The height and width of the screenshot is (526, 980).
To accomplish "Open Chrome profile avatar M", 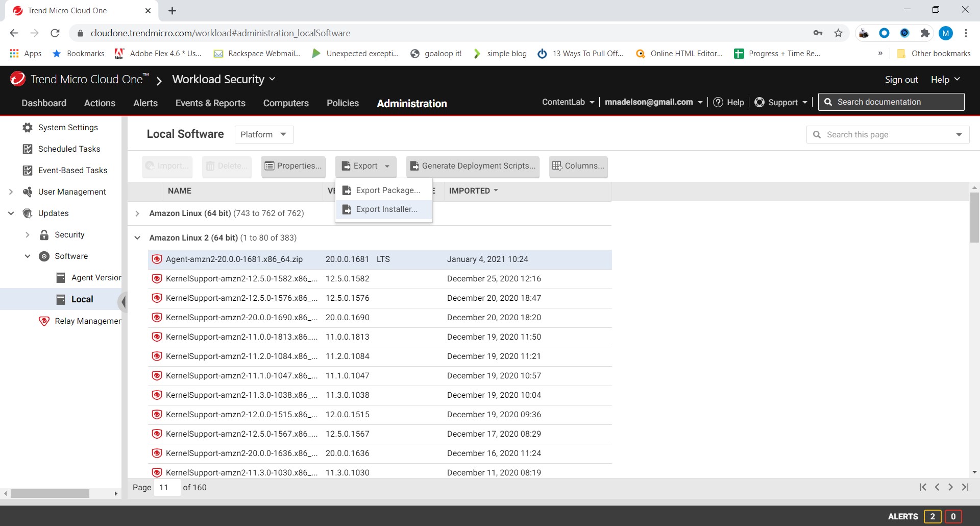I will [946, 33].
